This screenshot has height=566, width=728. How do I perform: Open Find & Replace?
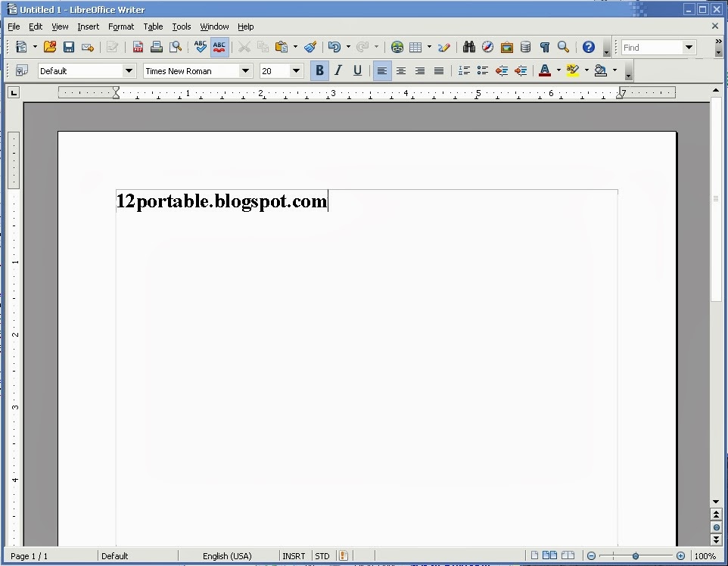coord(469,47)
